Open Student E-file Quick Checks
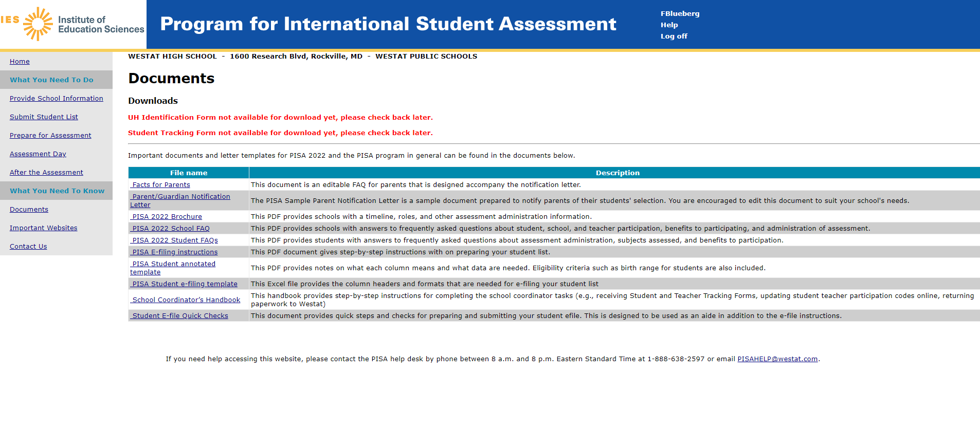This screenshot has width=980, height=429. [179, 315]
